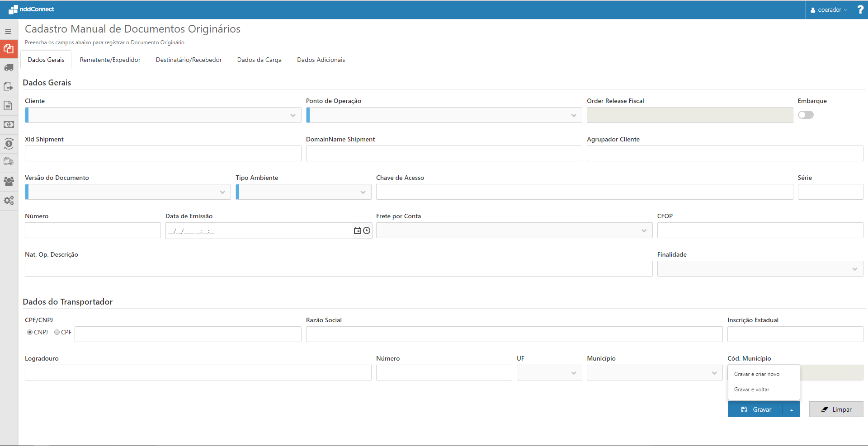Screen dimensions: 868x446
Task: Open the document export sidebar icon
Action: [x=9, y=86]
